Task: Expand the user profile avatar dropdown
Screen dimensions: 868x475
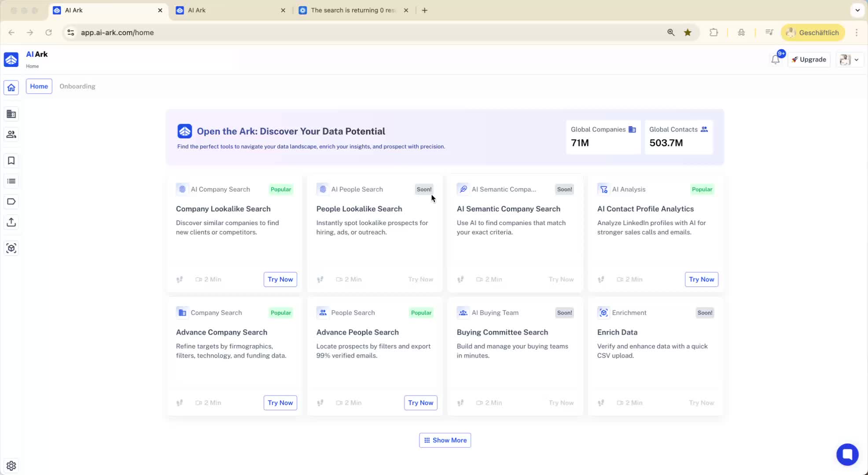Action: pyautogui.click(x=850, y=59)
